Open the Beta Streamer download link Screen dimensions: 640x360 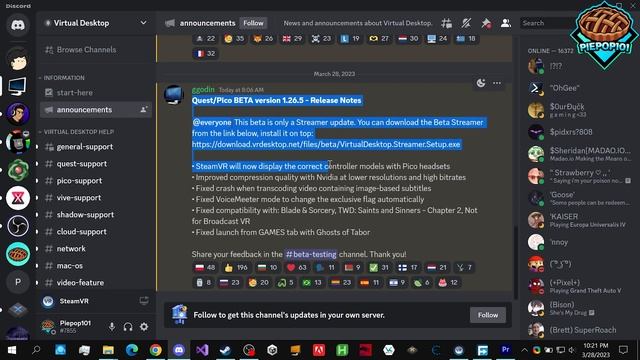(x=326, y=144)
